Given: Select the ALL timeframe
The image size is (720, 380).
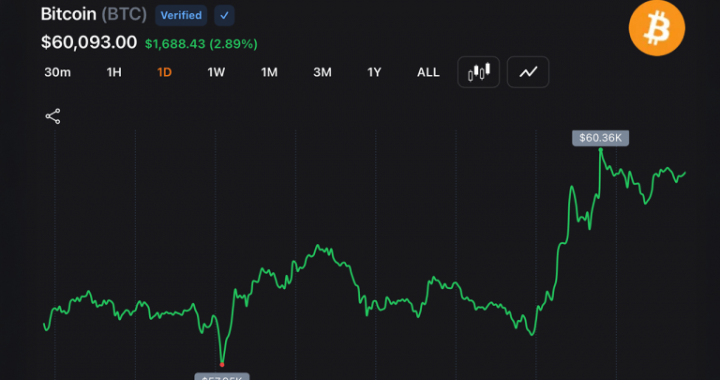Looking at the screenshot, I should click(428, 72).
